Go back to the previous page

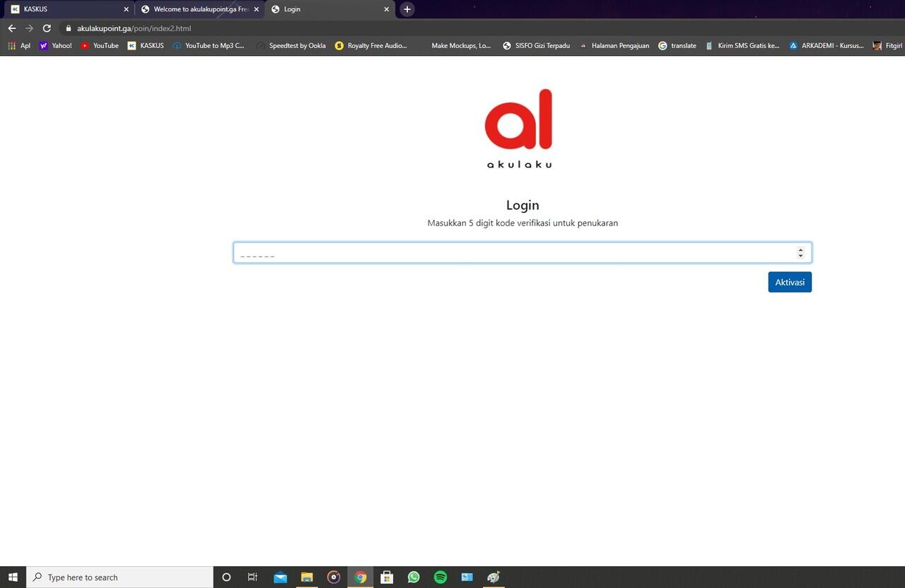pyautogui.click(x=11, y=28)
